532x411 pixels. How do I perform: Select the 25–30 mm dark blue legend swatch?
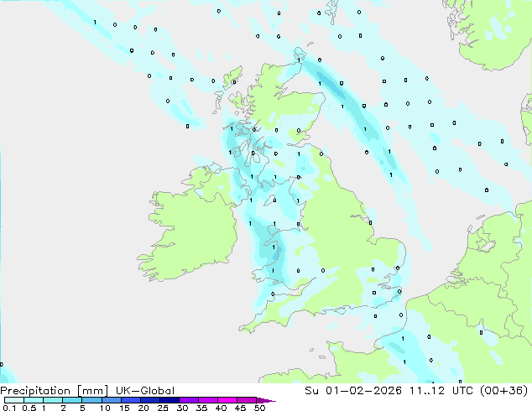[x=169, y=400]
